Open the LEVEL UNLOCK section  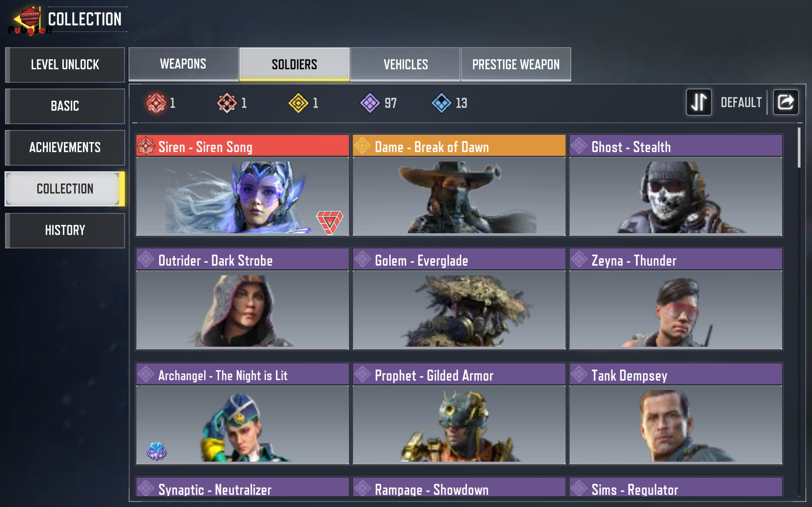pyautogui.click(x=65, y=65)
